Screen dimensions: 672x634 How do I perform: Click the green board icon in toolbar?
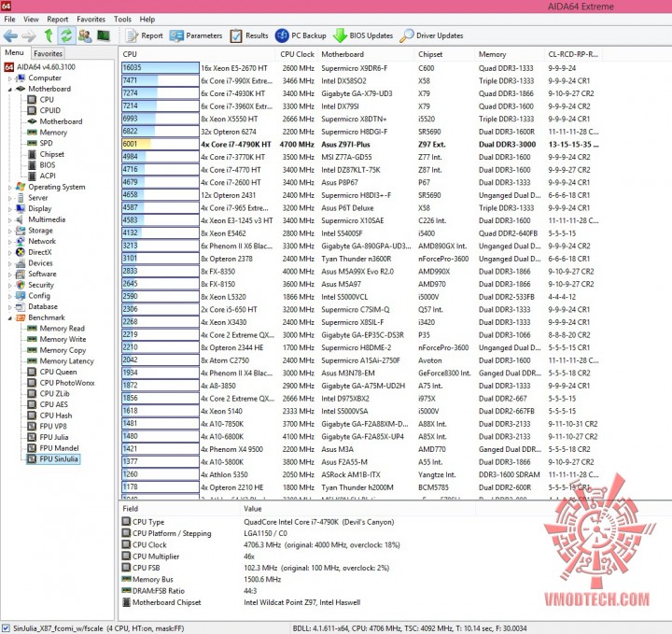click(x=104, y=35)
